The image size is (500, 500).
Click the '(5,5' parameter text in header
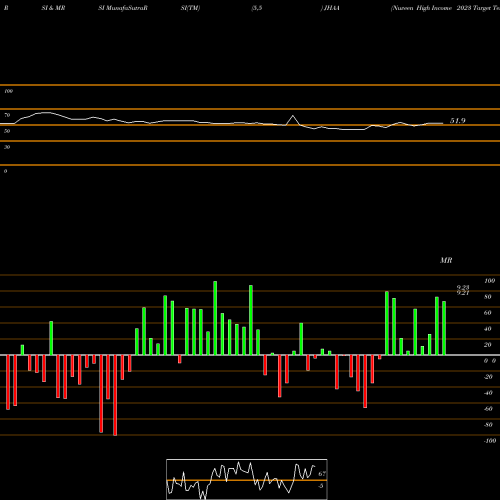pos(257,8)
